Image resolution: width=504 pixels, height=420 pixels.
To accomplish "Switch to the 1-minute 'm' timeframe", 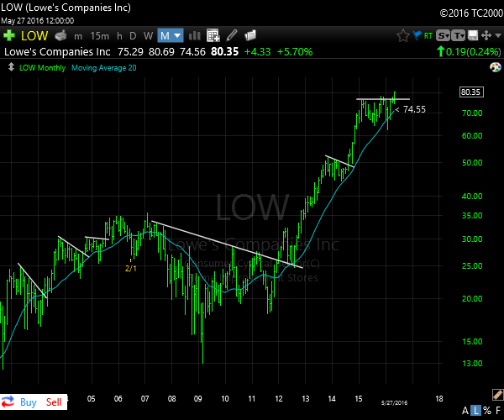I will 78,36.
